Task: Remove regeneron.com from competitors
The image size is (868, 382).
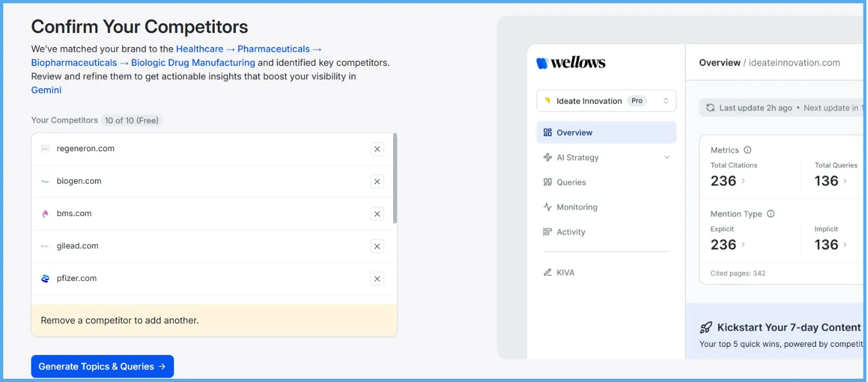Action: click(377, 149)
